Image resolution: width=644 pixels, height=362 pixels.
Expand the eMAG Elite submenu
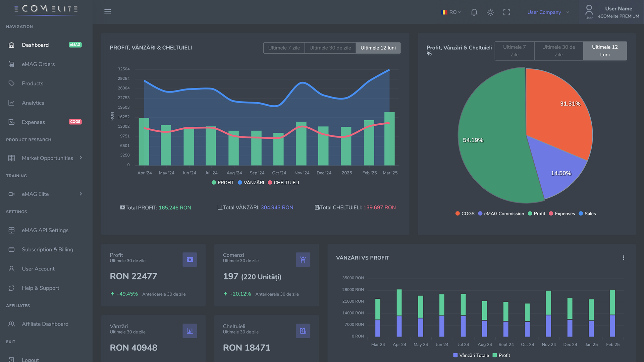[81, 194]
